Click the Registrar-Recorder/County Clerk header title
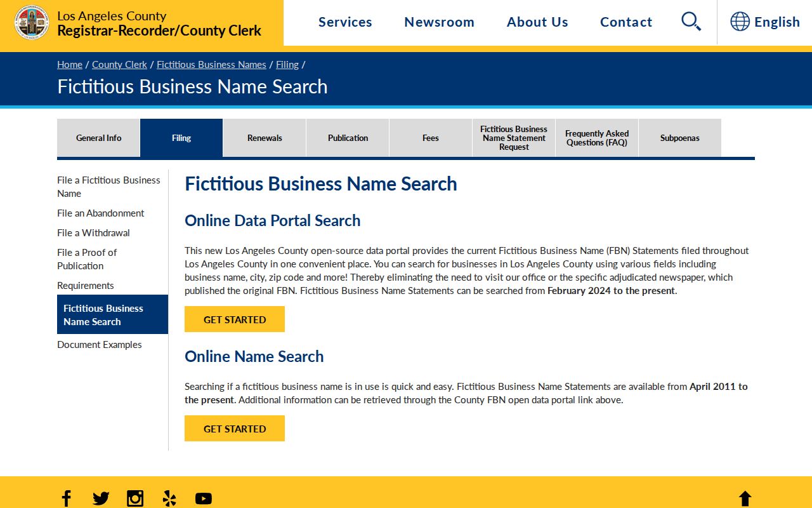Screen dimensions: 812x508 click(x=159, y=30)
